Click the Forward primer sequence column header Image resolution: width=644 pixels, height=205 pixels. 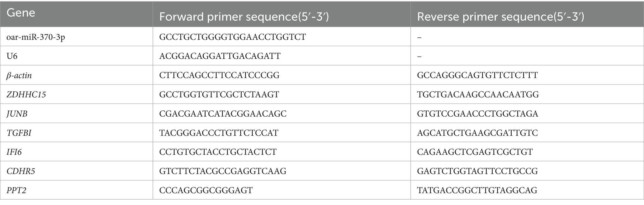[244, 17]
